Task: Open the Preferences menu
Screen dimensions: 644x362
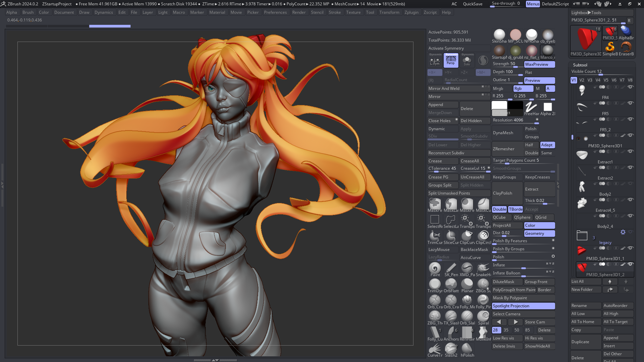Action: click(x=275, y=12)
